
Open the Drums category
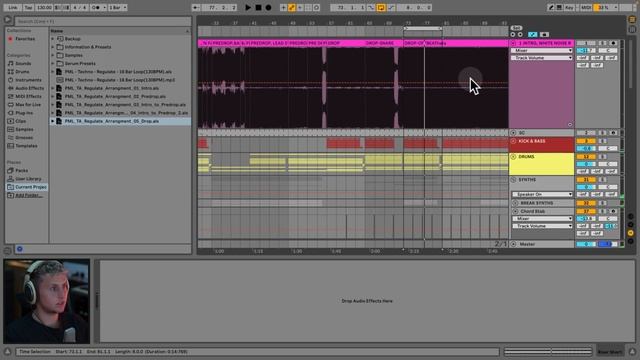22,71
